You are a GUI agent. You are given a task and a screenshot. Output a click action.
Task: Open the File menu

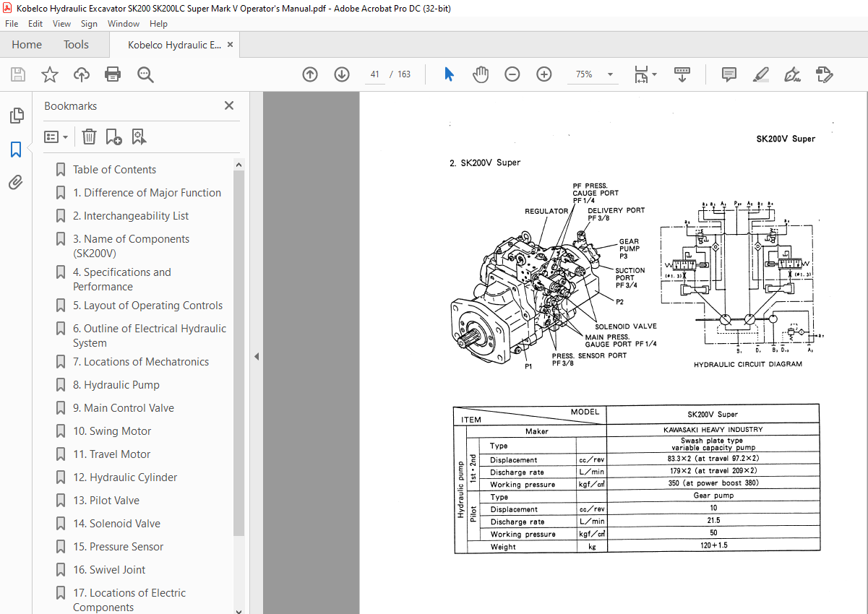(x=12, y=24)
